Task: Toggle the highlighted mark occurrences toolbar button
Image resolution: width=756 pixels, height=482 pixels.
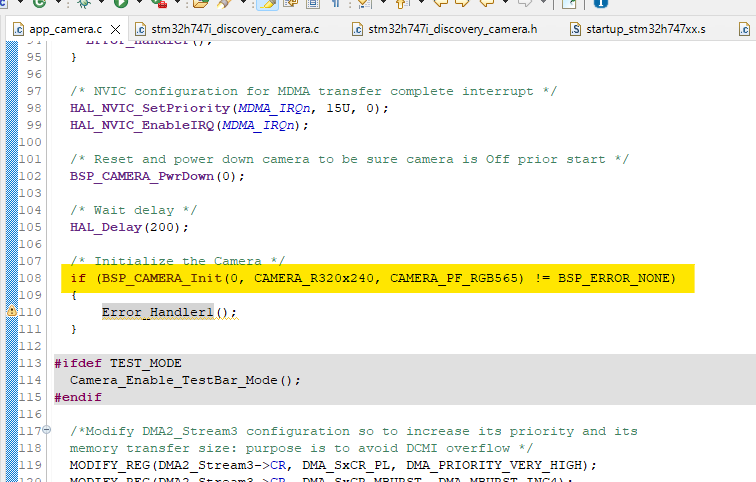Action: point(267,3)
